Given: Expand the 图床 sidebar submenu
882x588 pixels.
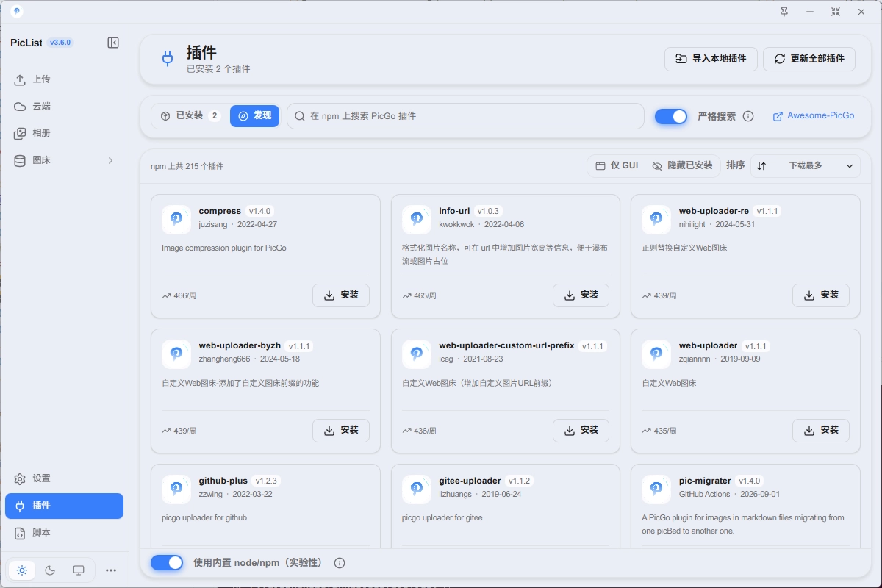Looking at the screenshot, I should [x=111, y=160].
